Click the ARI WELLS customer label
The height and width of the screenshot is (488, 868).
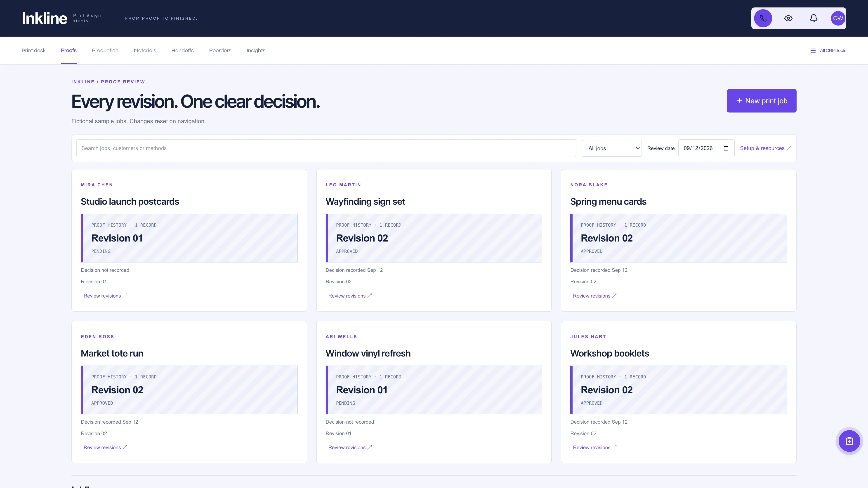point(341,336)
